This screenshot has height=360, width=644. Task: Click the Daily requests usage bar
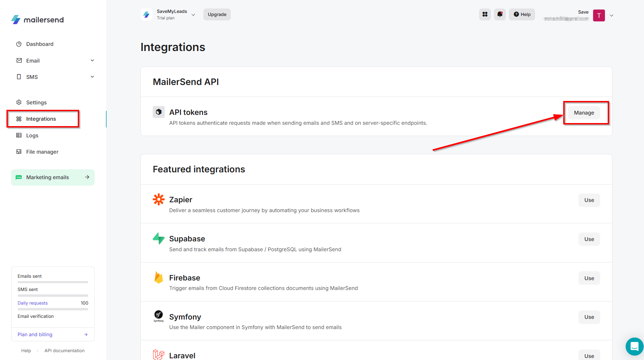pos(53,309)
